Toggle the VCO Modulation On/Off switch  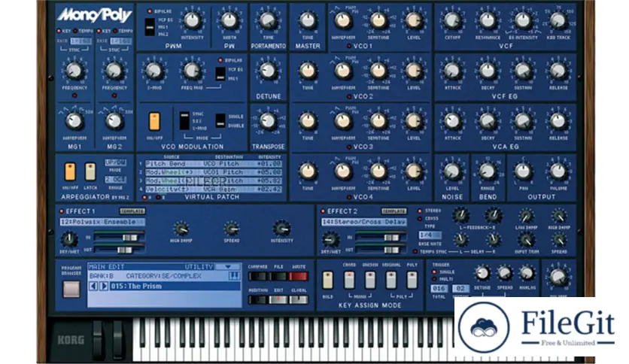154,122
